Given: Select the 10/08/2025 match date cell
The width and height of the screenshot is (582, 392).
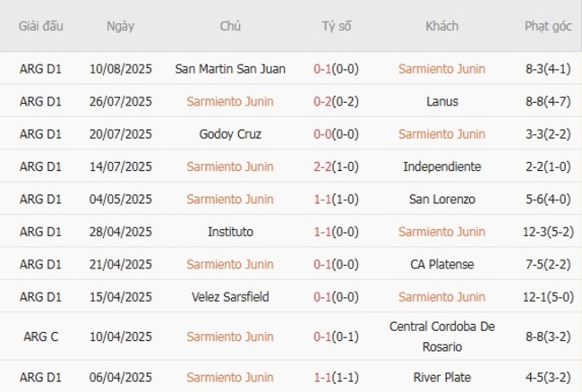Looking at the screenshot, I should (x=120, y=69).
